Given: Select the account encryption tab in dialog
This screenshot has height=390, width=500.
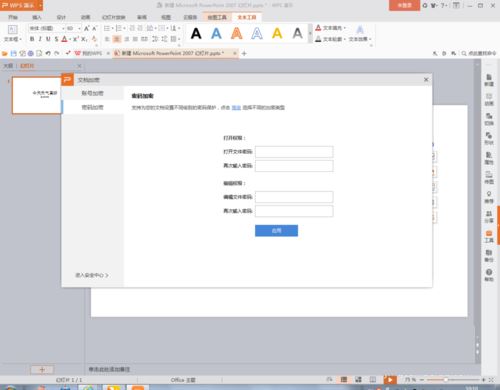Looking at the screenshot, I should [93, 93].
